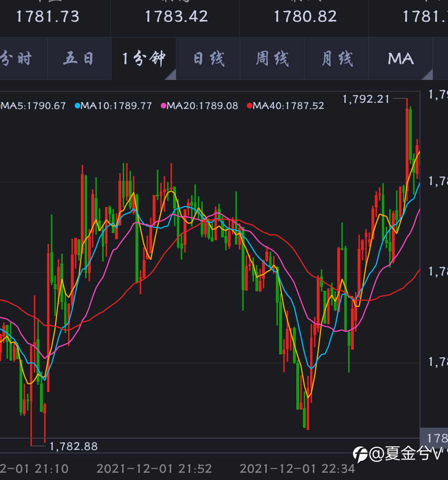
Task: Open the 月线 monthly chart tab
Action: (337, 59)
